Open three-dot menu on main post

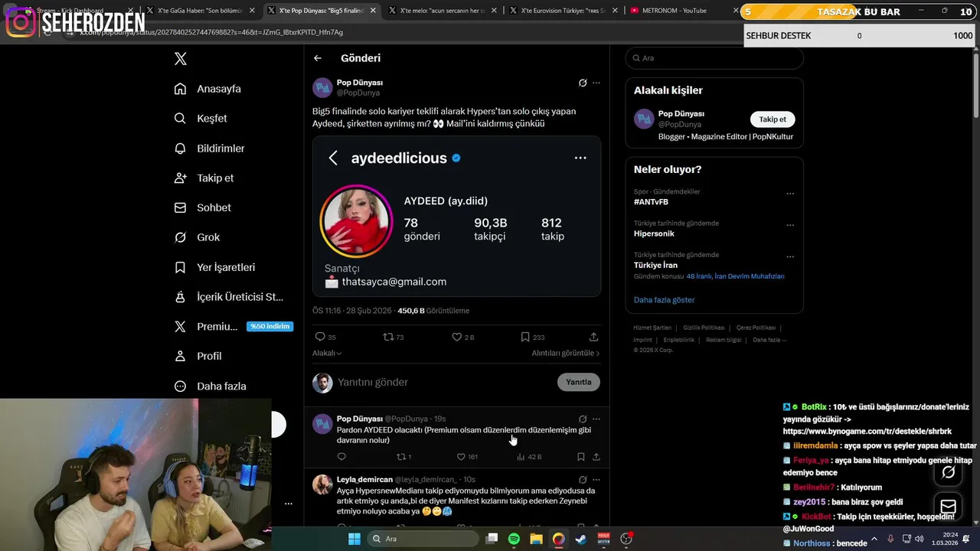(x=596, y=83)
